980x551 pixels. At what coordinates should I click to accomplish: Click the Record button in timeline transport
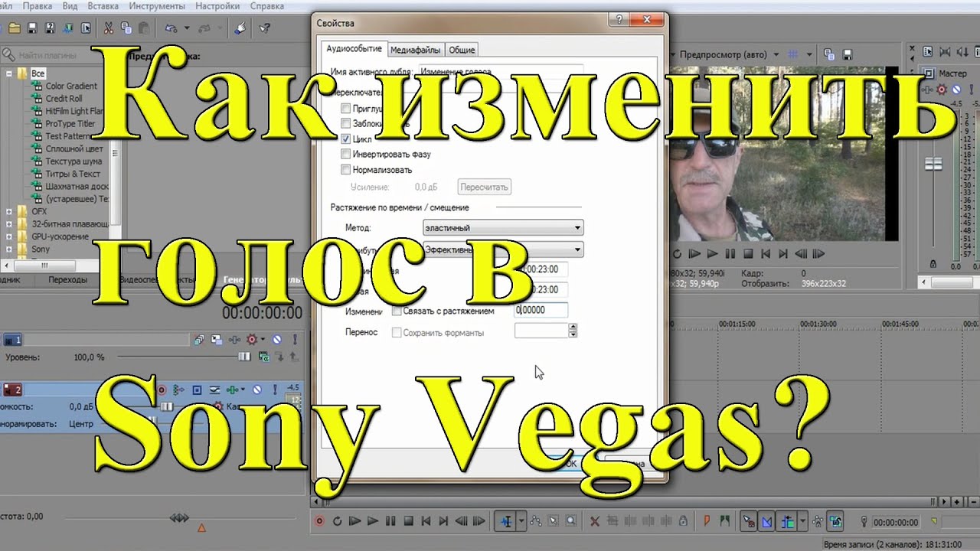319,521
